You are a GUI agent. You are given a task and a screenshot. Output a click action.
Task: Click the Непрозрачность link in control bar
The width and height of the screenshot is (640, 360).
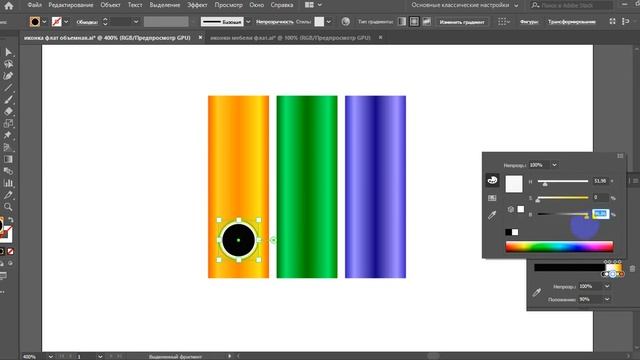click(275, 22)
